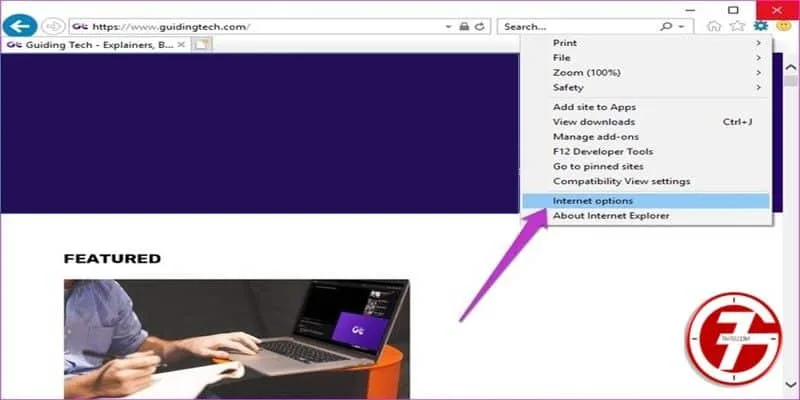Select View downloads in the menu

click(646, 122)
